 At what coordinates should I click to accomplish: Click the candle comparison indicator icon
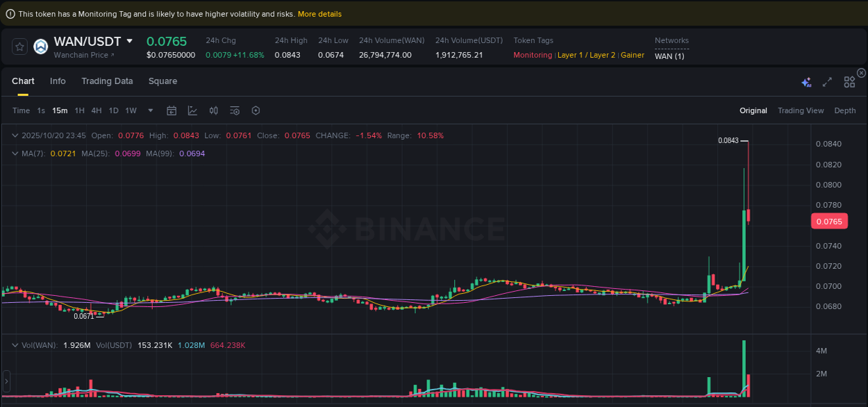213,110
